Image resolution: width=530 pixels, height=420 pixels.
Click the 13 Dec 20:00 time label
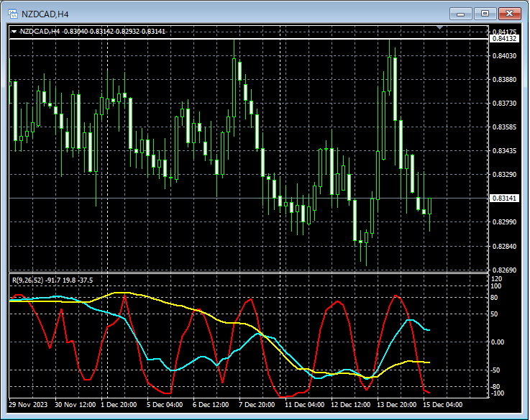click(x=396, y=405)
